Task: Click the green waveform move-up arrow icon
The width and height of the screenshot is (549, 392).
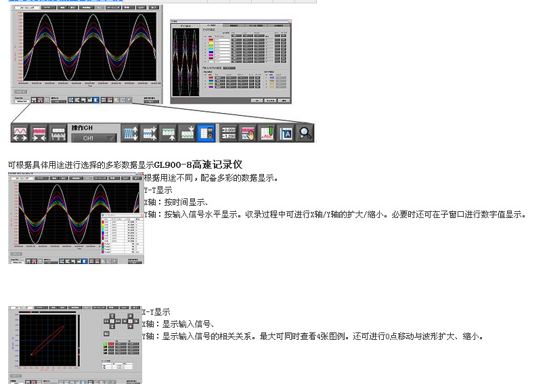Action: [x=169, y=133]
